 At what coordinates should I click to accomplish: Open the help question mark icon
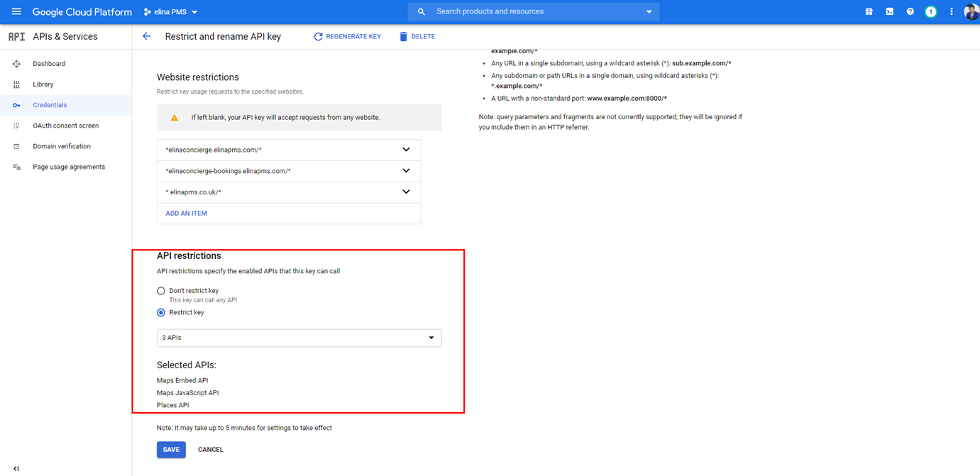click(910, 12)
